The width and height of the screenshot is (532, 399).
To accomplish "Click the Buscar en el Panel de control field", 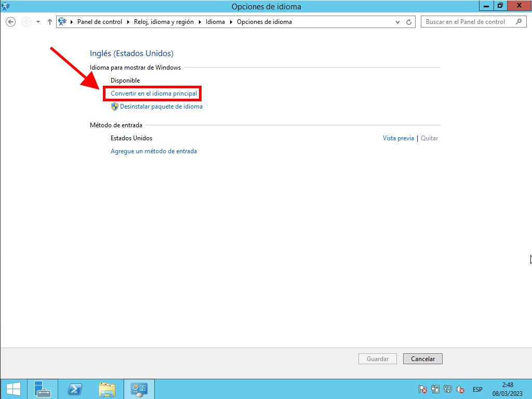I will (x=465, y=22).
